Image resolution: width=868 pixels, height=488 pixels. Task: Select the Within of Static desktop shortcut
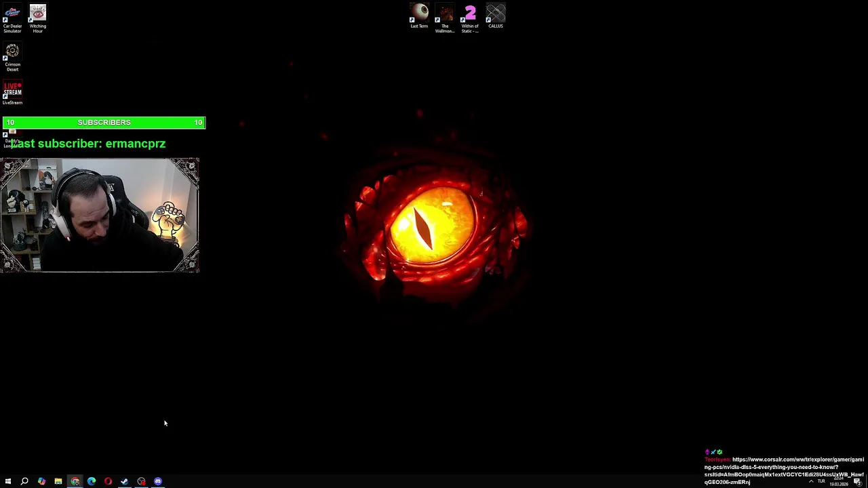point(470,18)
